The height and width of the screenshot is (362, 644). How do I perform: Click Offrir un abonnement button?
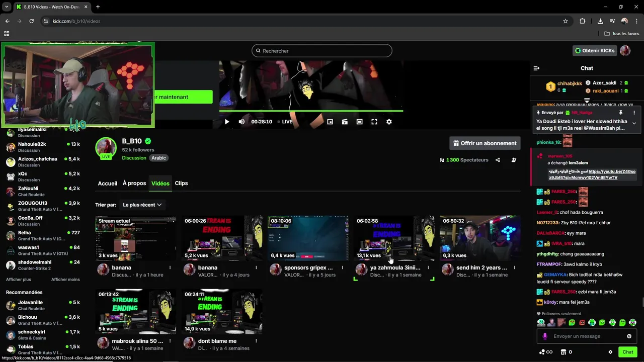pyautogui.click(x=485, y=143)
